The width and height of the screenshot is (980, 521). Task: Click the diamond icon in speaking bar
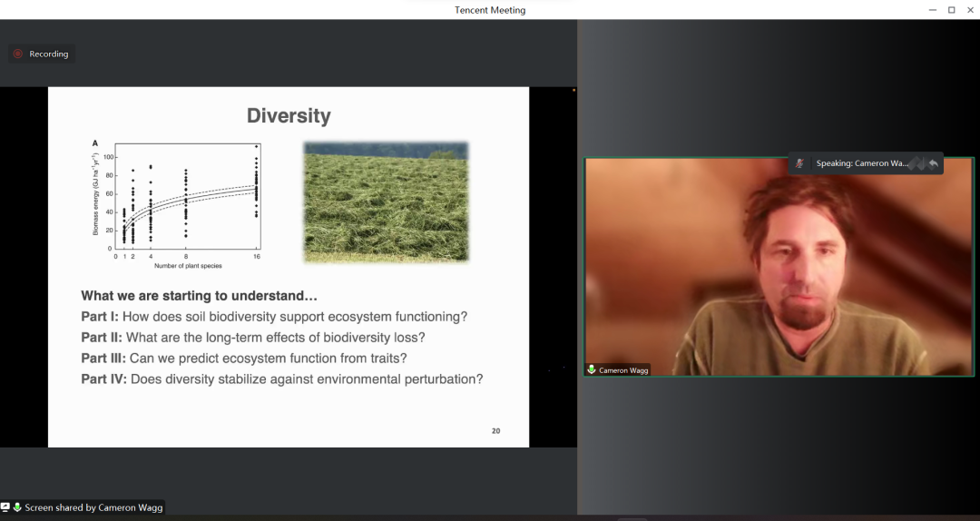coord(917,163)
